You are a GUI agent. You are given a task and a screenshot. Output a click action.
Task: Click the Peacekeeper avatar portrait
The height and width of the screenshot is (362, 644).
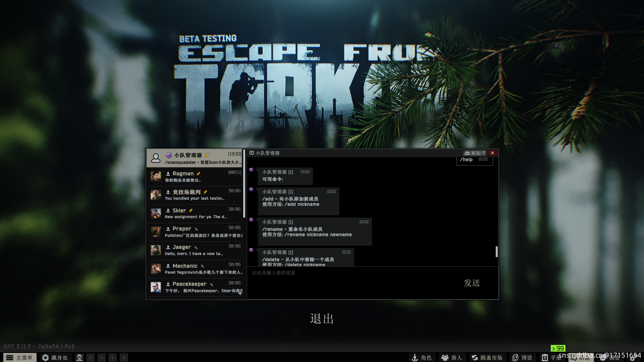click(156, 287)
